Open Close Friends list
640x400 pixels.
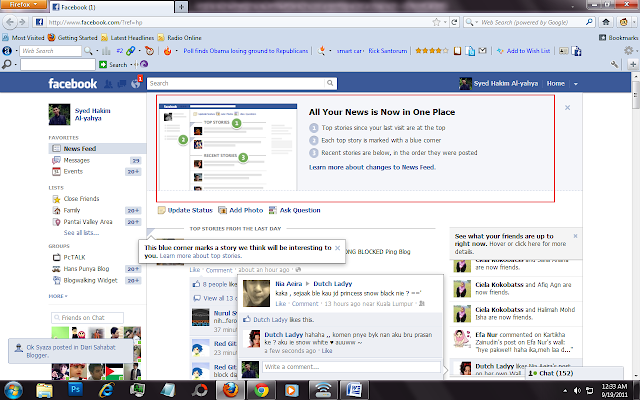click(81, 199)
